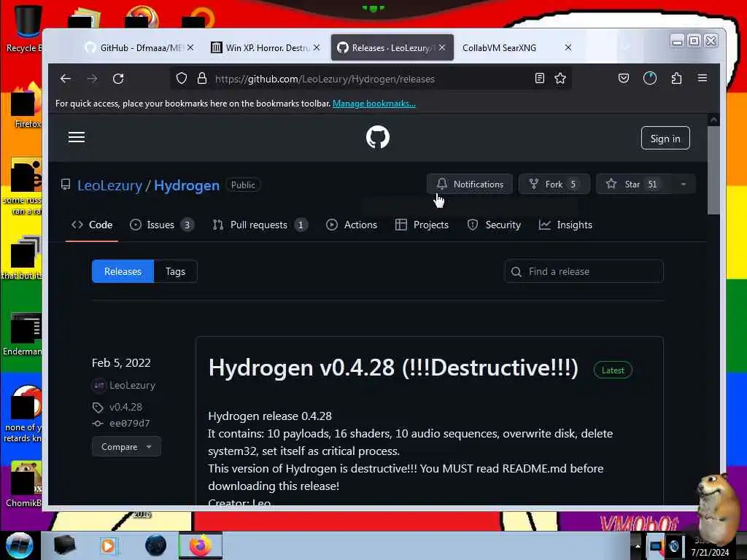Open the v0.4.28 tag link
747x560 pixels.
125,407
